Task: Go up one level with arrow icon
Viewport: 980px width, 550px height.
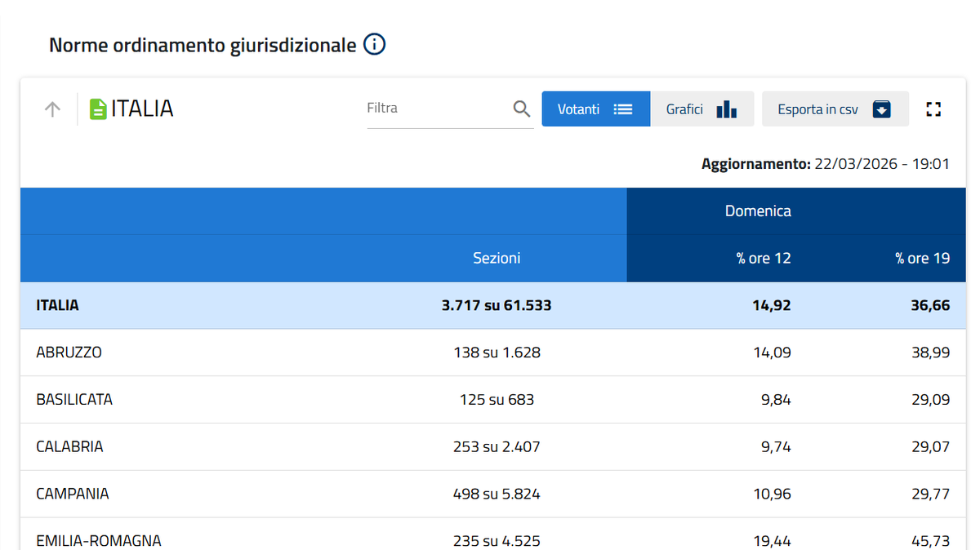Action: click(52, 109)
